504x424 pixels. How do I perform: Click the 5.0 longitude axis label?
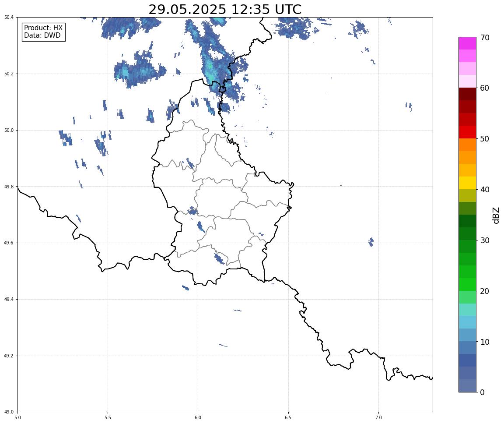(17, 417)
